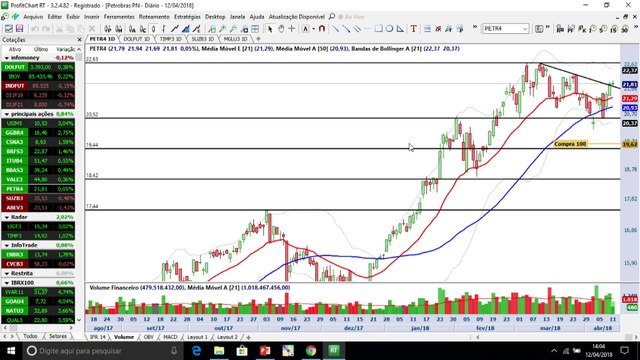Open the text color A dropdown arrow
Image resolution: width=640 pixels, height=360 pixels.
(313, 29)
